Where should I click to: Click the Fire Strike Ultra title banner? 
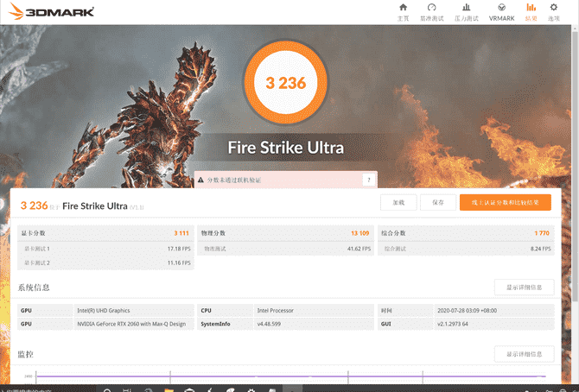pos(286,148)
